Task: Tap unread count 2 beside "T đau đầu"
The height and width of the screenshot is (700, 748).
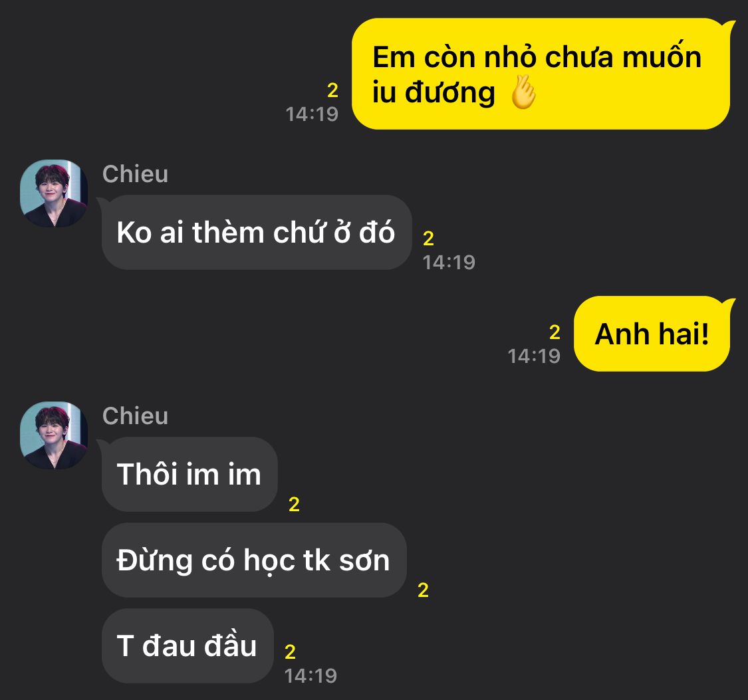Action: (290, 652)
